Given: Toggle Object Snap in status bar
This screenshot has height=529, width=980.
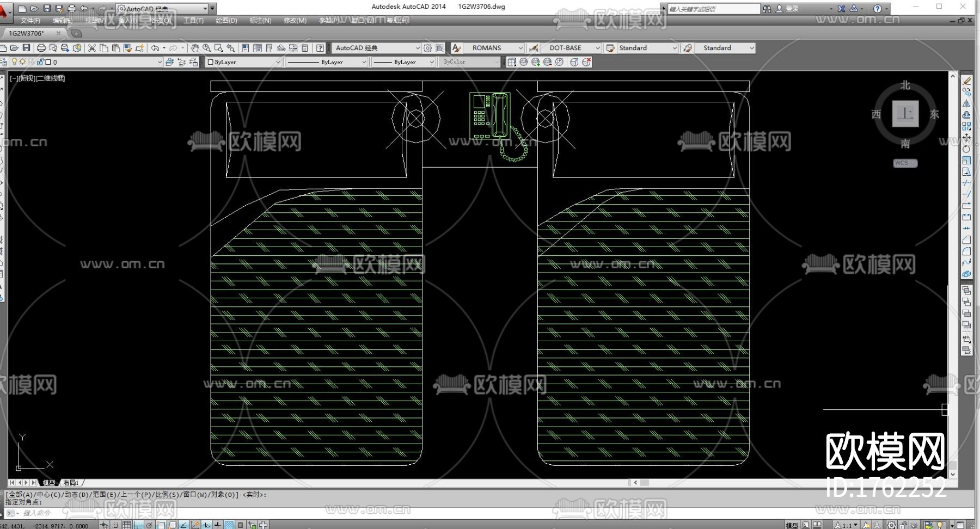Looking at the screenshot, I should tap(161, 525).
